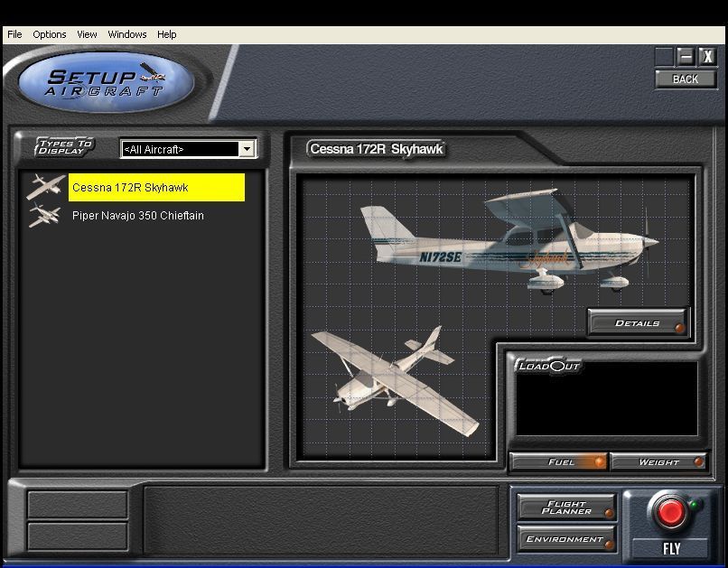Open the Environment settings

pos(566,539)
